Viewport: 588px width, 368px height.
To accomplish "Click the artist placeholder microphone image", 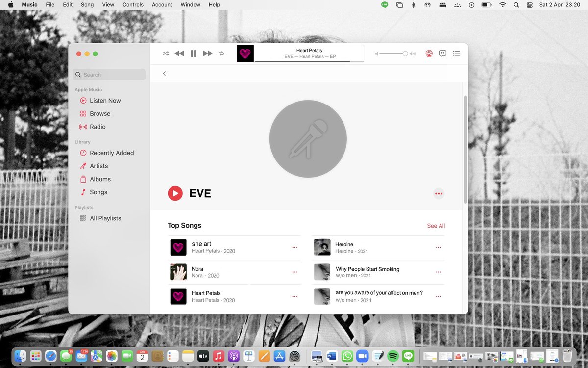I will (308, 139).
